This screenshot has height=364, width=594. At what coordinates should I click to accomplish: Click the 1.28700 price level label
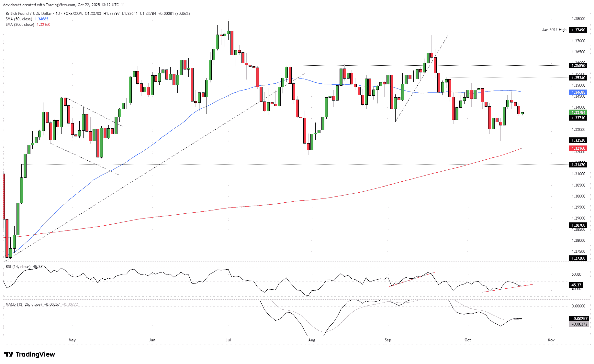[578, 225]
